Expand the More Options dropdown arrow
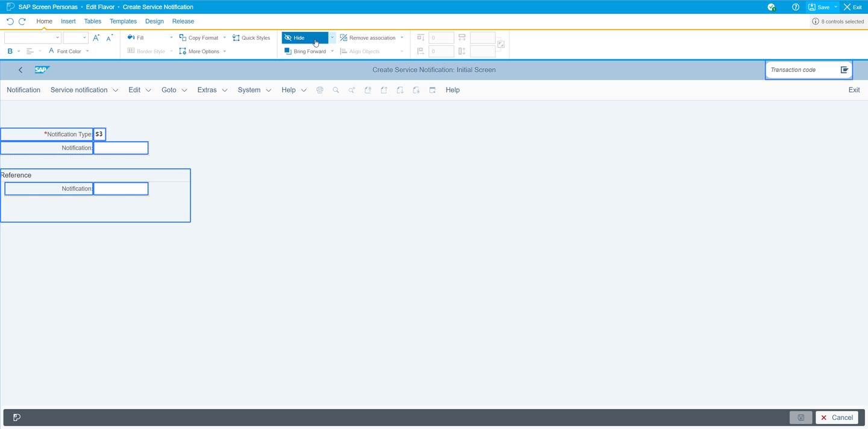Viewport: 868px width, 429px height. [225, 51]
